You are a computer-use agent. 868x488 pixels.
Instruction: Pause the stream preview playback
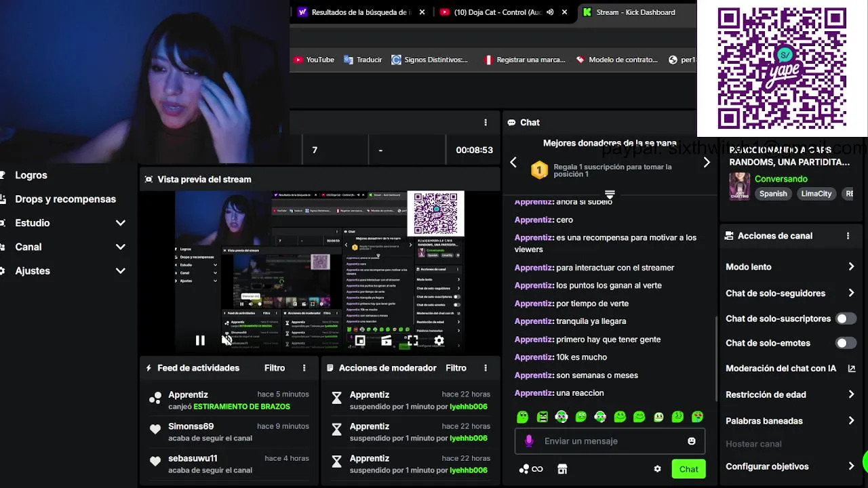click(x=200, y=341)
